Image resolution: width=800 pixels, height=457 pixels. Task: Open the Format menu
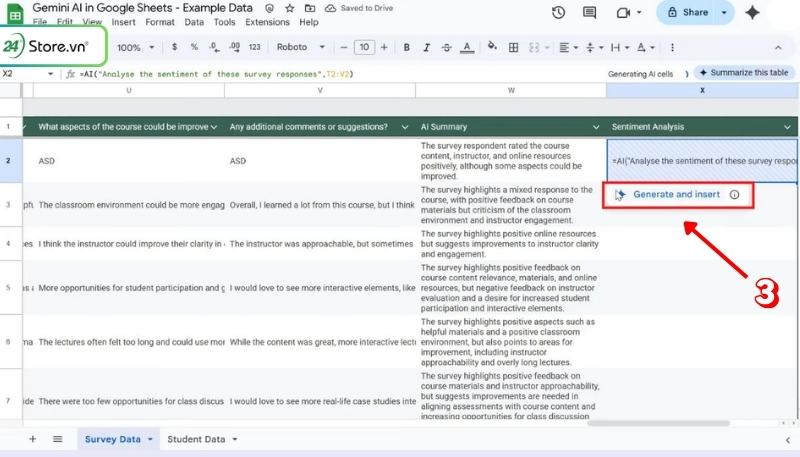pos(160,22)
